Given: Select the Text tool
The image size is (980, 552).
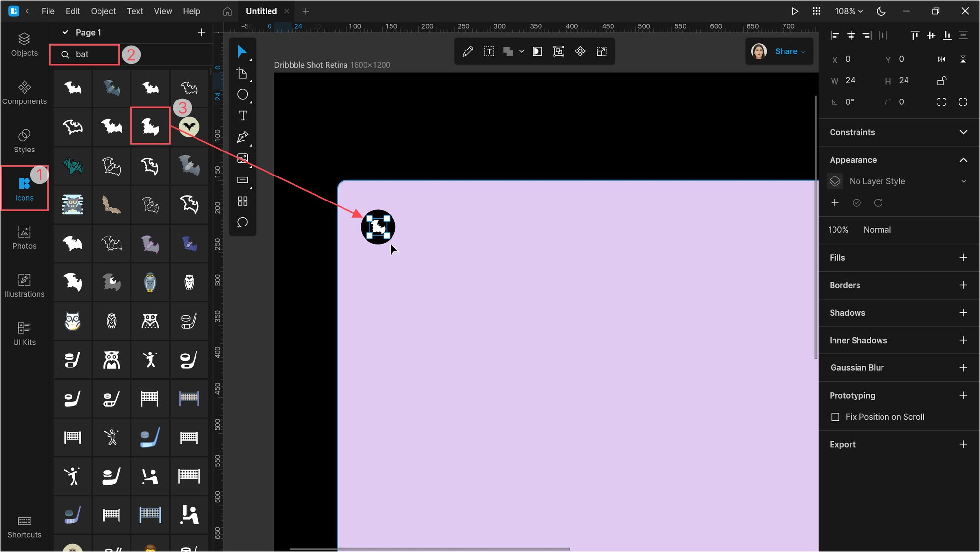Looking at the screenshot, I should point(244,115).
